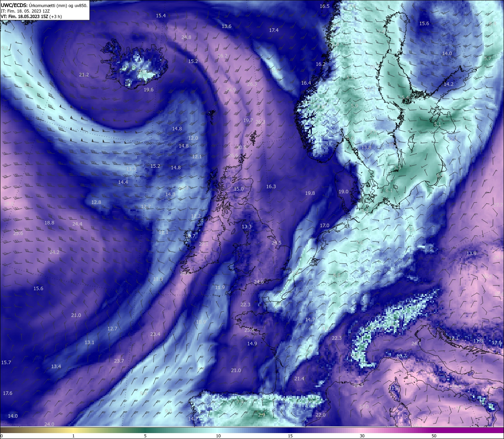The height and width of the screenshot is (439, 504).
Task: Click the colorbar tick label 10
Action: 218,436
